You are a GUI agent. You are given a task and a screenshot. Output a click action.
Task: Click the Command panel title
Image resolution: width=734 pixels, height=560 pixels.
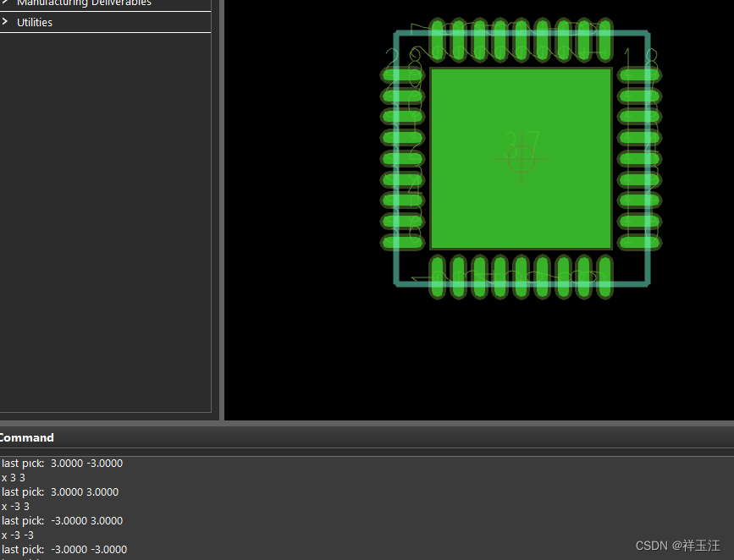click(x=26, y=437)
